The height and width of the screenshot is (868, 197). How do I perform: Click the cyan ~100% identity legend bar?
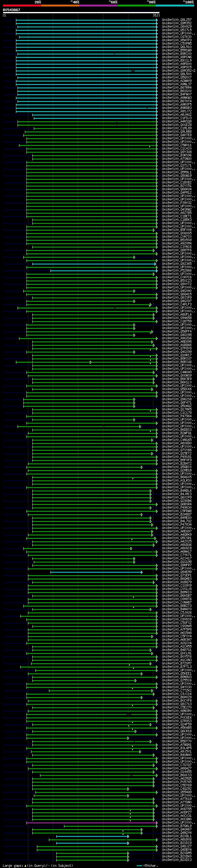coord(175,6)
